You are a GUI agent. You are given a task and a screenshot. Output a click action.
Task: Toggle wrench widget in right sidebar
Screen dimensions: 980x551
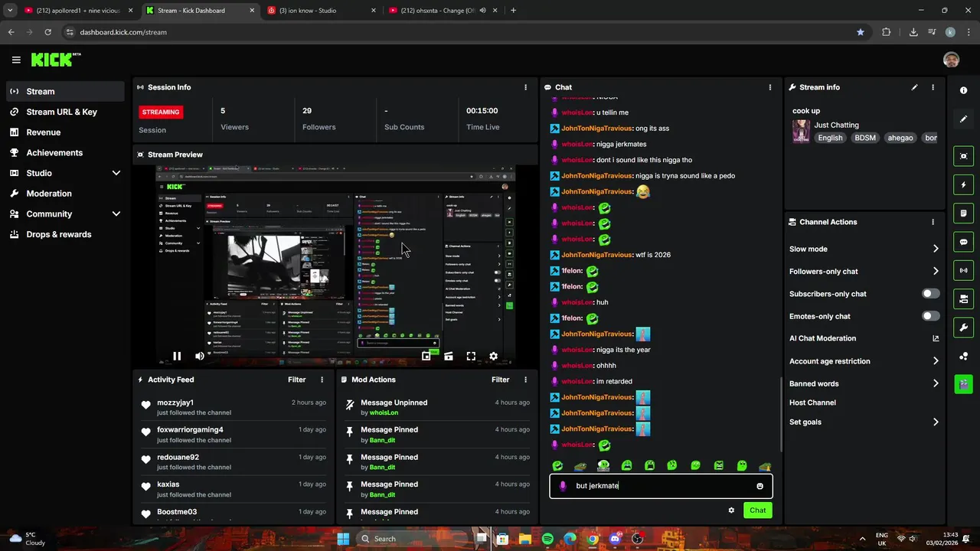pos(963,328)
